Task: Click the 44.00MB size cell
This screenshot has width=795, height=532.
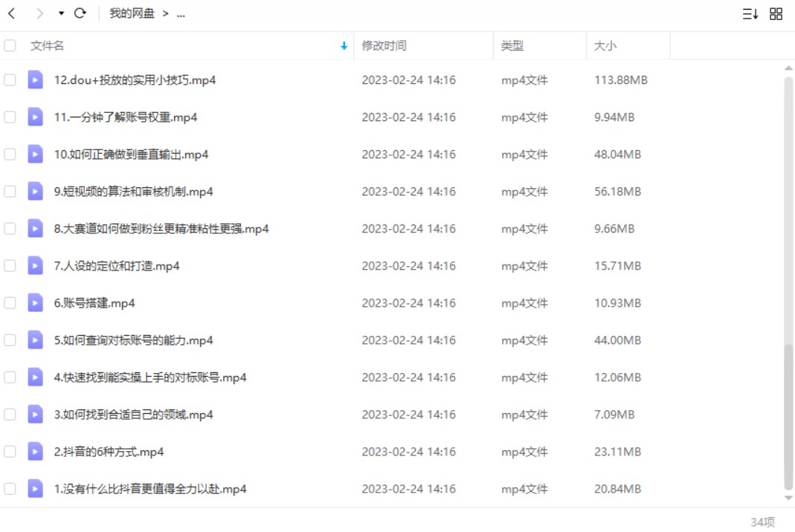Action: 617,340
